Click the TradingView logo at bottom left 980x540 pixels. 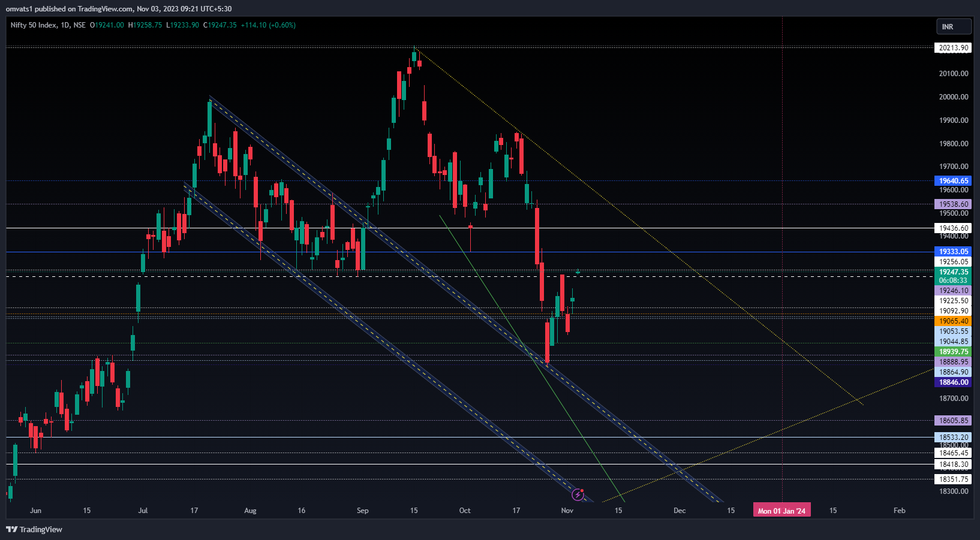34,529
